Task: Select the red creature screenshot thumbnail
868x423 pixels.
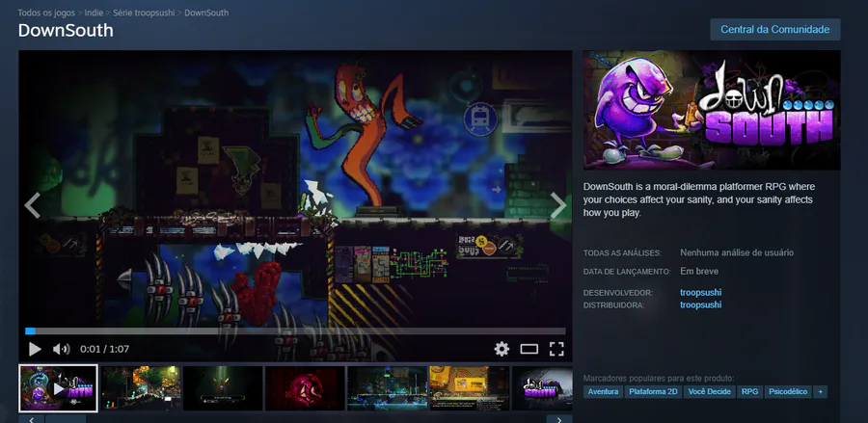Action: (305, 388)
